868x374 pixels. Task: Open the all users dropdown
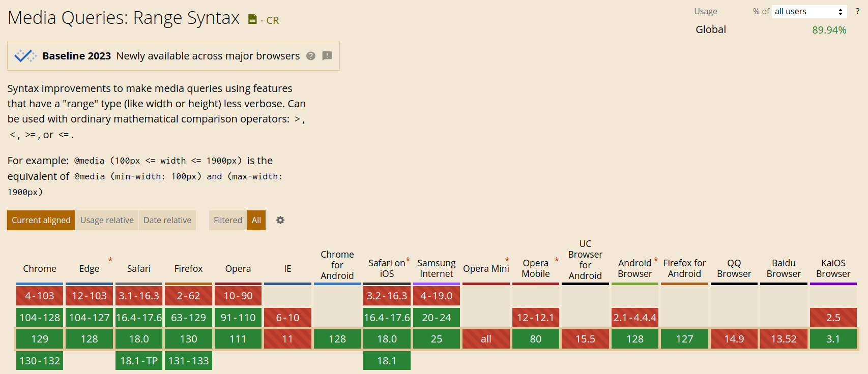click(809, 11)
